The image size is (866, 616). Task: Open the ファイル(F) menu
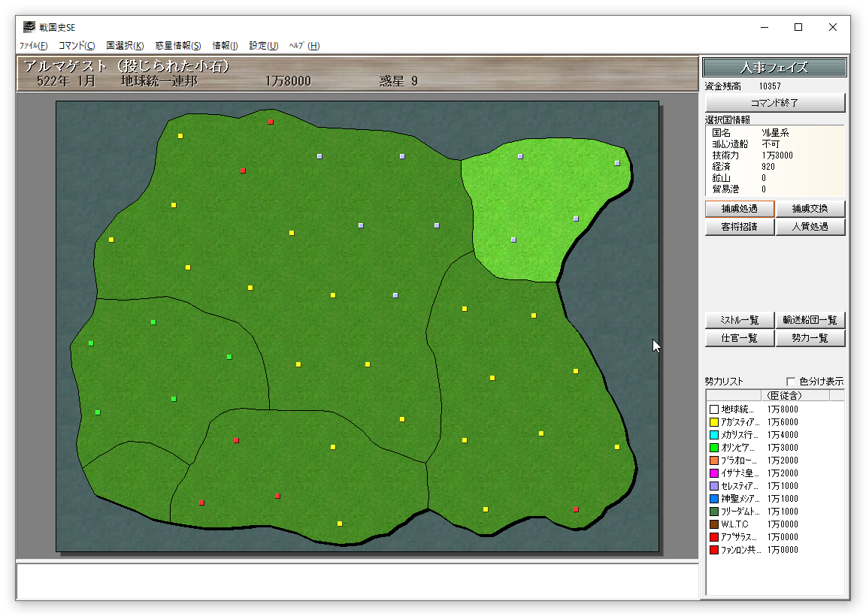(33, 46)
